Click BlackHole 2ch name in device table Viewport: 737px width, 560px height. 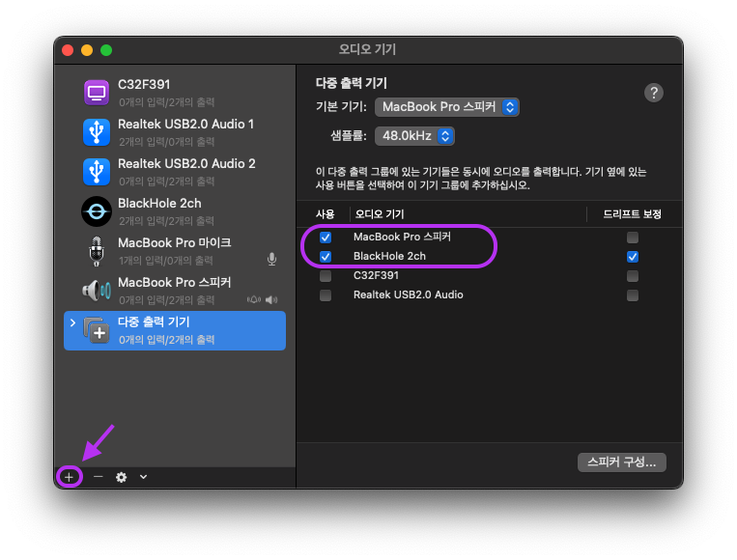click(x=389, y=256)
